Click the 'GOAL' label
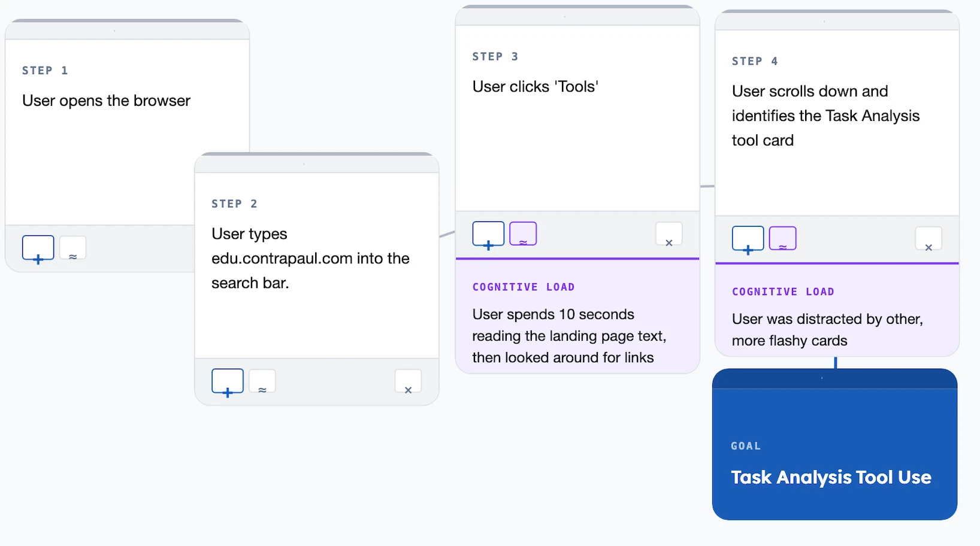 click(x=746, y=446)
